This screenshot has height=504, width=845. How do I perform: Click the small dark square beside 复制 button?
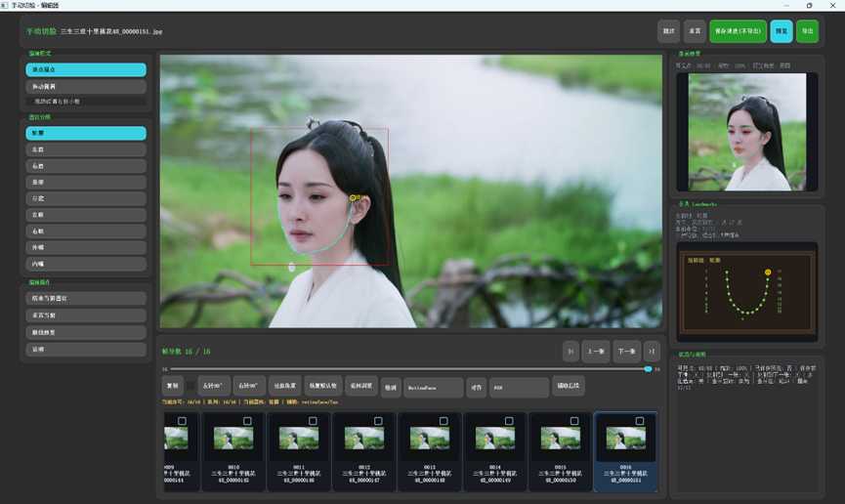pyautogui.click(x=190, y=386)
